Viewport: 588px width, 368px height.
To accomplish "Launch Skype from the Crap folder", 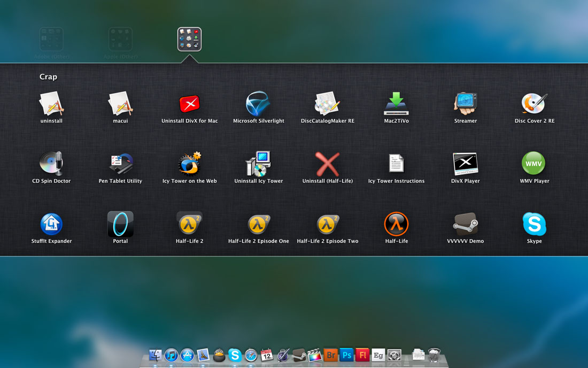I will click(x=535, y=224).
